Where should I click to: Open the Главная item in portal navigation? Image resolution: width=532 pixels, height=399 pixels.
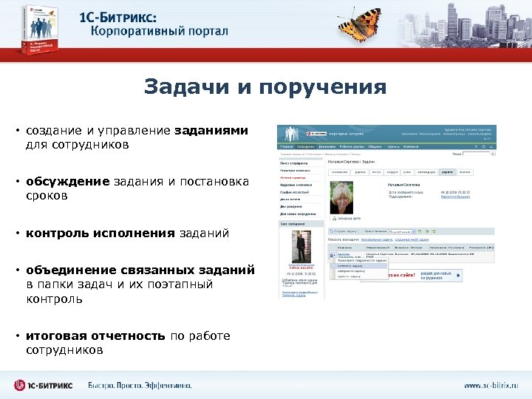(286, 146)
